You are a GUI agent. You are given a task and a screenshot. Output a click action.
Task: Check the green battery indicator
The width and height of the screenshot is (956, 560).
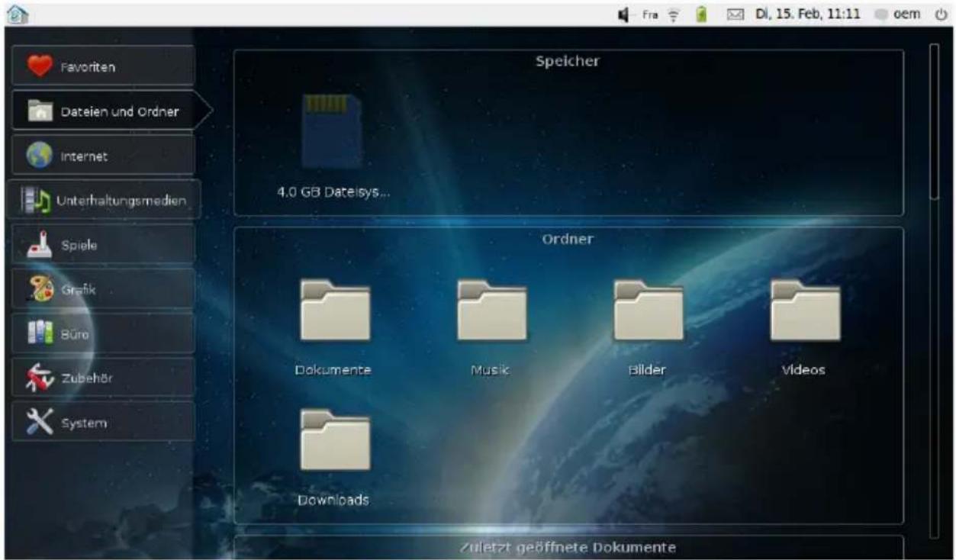click(x=702, y=14)
